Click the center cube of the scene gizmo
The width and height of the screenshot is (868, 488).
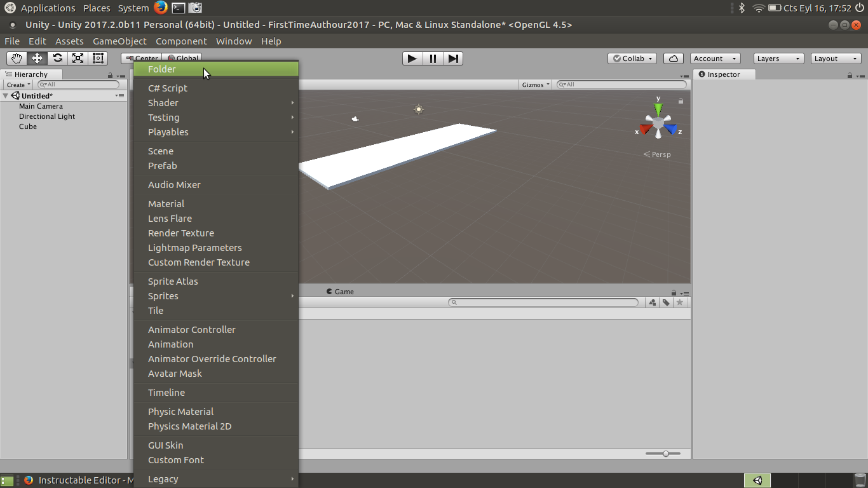(x=658, y=121)
